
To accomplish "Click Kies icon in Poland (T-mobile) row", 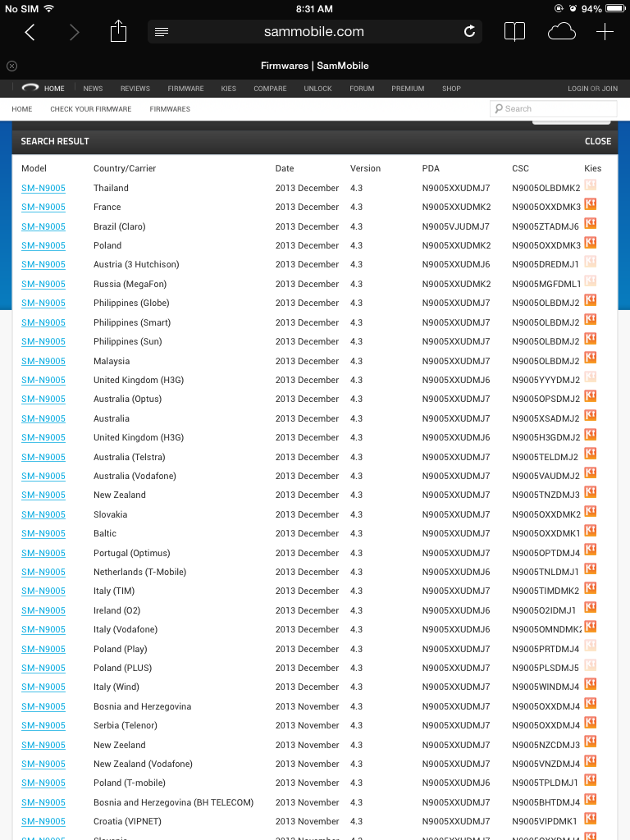I will point(591,780).
